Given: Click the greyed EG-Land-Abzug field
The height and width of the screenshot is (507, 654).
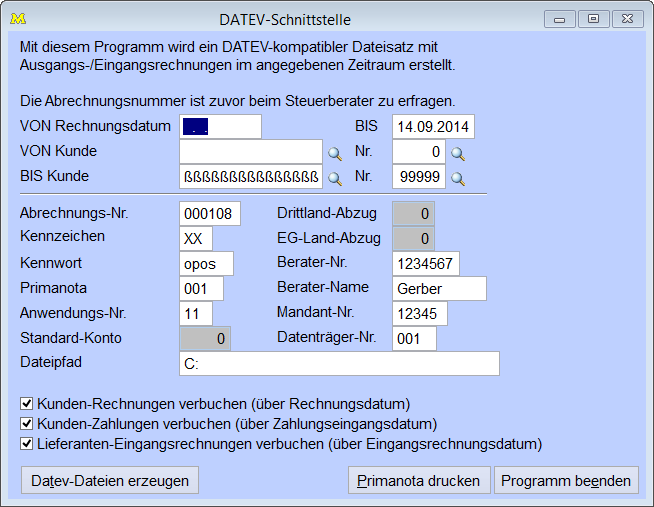Looking at the screenshot, I should (x=413, y=238).
